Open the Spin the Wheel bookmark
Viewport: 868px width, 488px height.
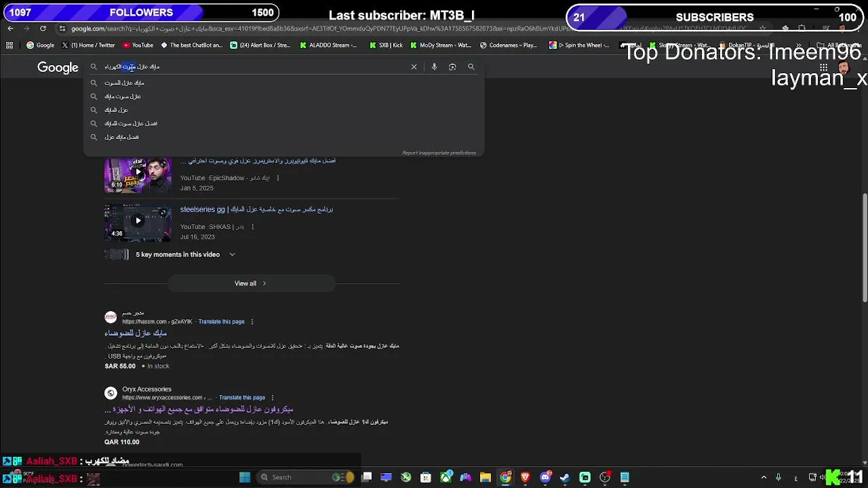580,45
